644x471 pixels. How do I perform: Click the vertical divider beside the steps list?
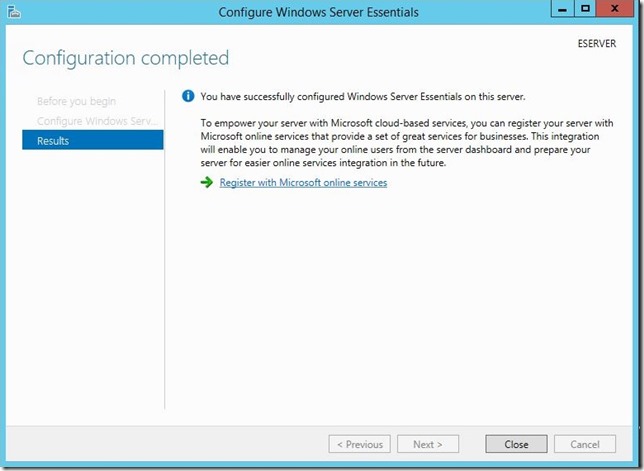pos(165,250)
